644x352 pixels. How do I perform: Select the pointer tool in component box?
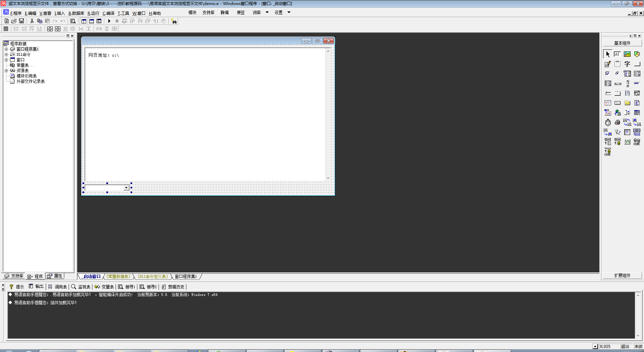pos(608,54)
